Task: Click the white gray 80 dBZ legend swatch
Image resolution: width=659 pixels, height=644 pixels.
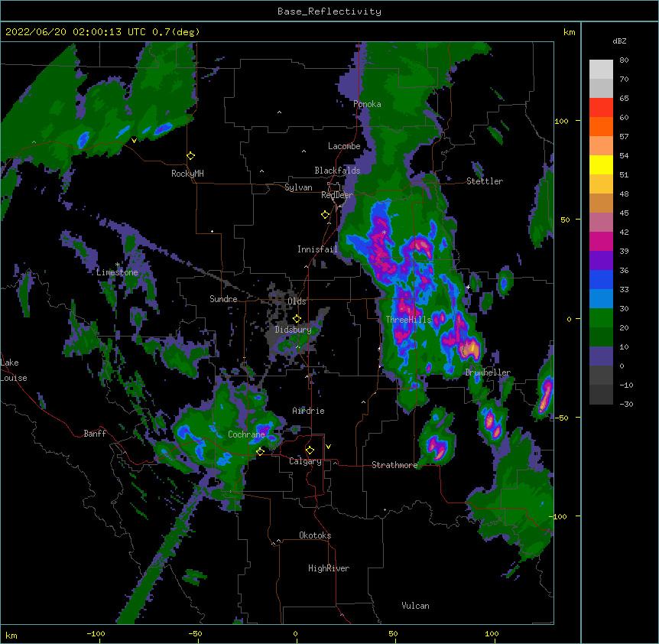Action: pyautogui.click(x=601, y=69)
